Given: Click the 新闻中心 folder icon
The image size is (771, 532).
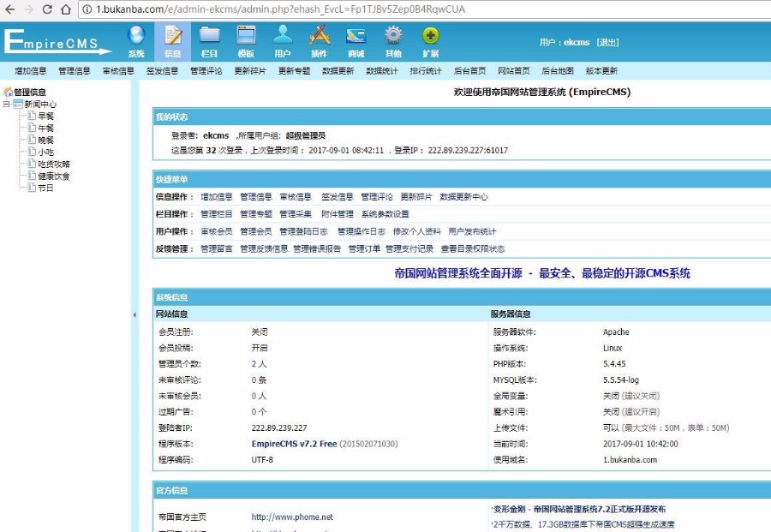Looking at the screenshot, I should coord(18,104).
